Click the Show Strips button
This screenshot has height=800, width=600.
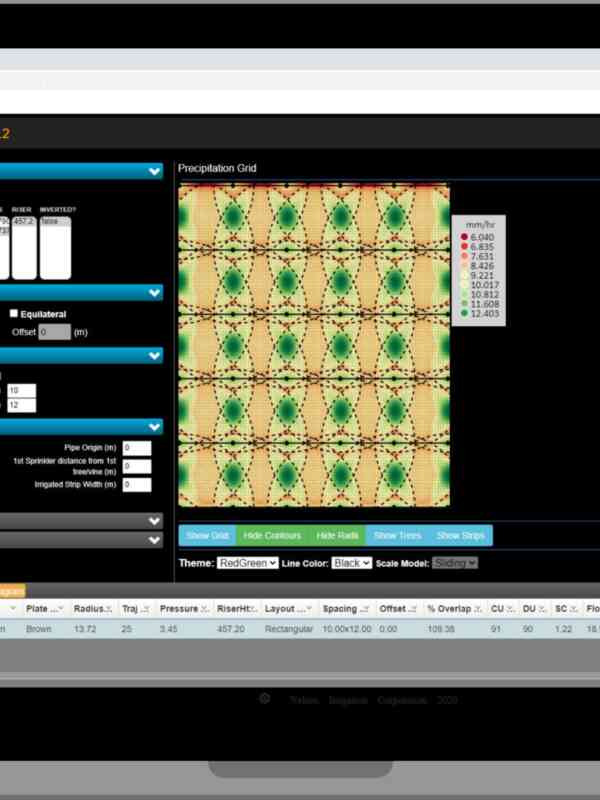pos(460,536)
